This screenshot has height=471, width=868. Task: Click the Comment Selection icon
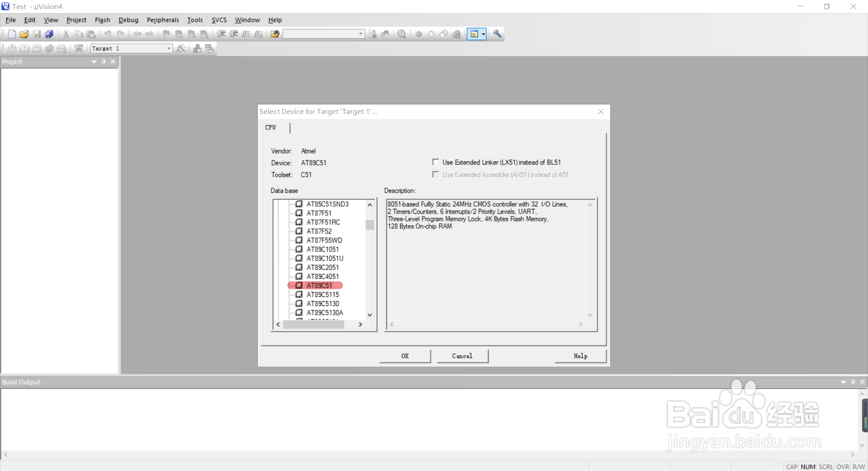point(246,34)
